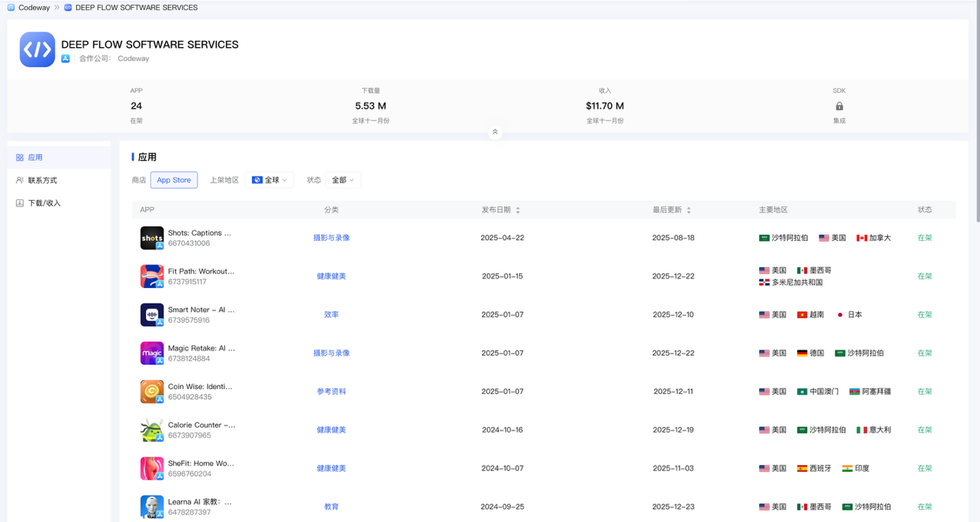Toggle the 发布日期 sort order
980x522 pixels.
[517, 209]
